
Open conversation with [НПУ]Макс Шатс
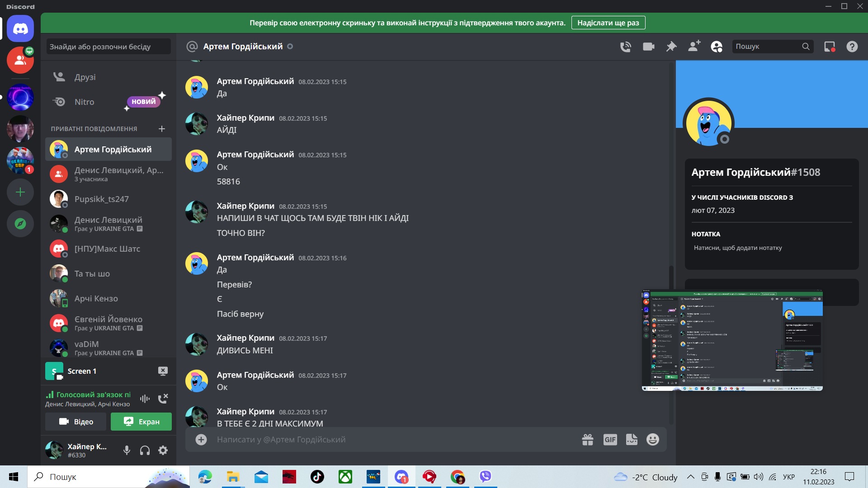[x=108, y=249]
